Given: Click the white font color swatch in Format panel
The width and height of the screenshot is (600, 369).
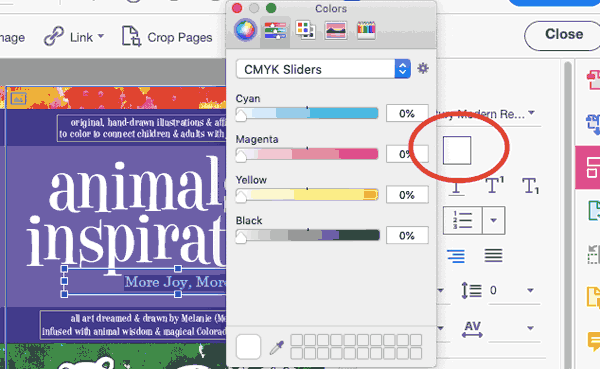Looking at the screenshot, I should (457, 150).
